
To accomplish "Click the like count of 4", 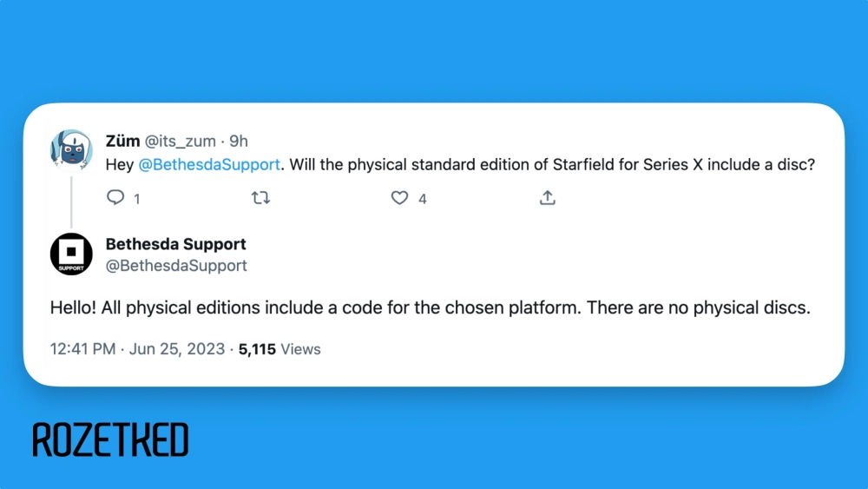I will coord(422,199).
